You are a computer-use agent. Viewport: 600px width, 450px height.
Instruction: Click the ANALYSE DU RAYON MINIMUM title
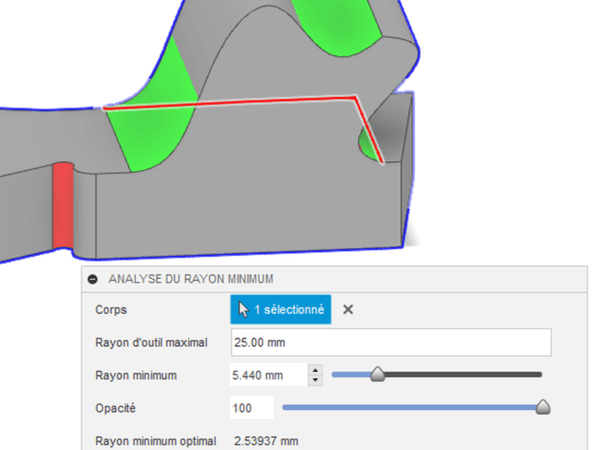click(x=190, y=279)
